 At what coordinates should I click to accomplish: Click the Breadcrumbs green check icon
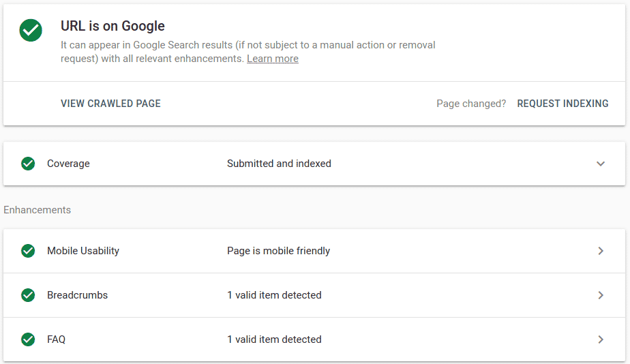(28, 295)
